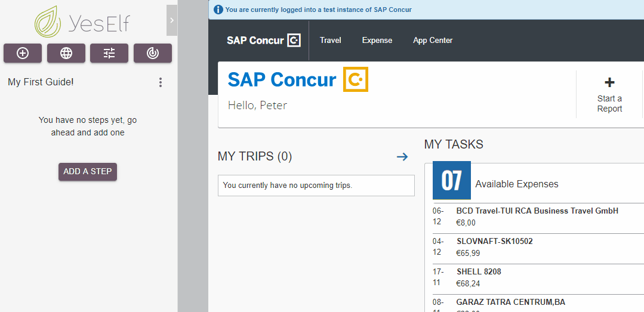This screenshot has width=644, height=312.
Task: Collapse the YesElf panel with the chevron arrow
Action: [x=172, y=20]
